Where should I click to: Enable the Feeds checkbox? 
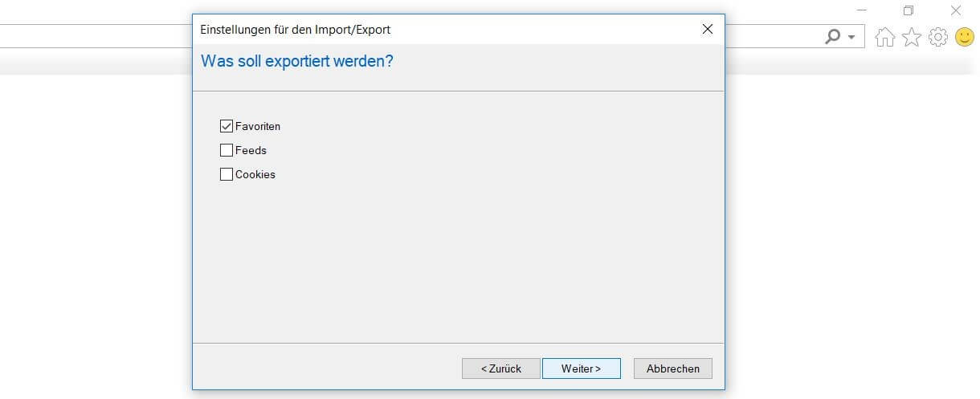tap(227, 150)
